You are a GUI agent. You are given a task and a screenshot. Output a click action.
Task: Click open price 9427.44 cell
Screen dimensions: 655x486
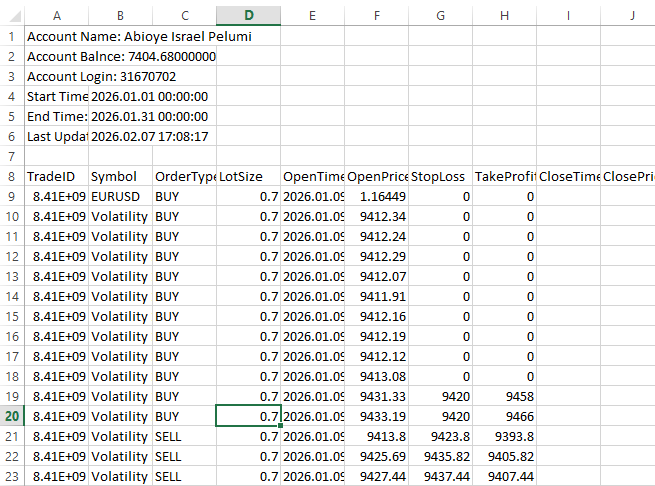click(x=376, y=476)
